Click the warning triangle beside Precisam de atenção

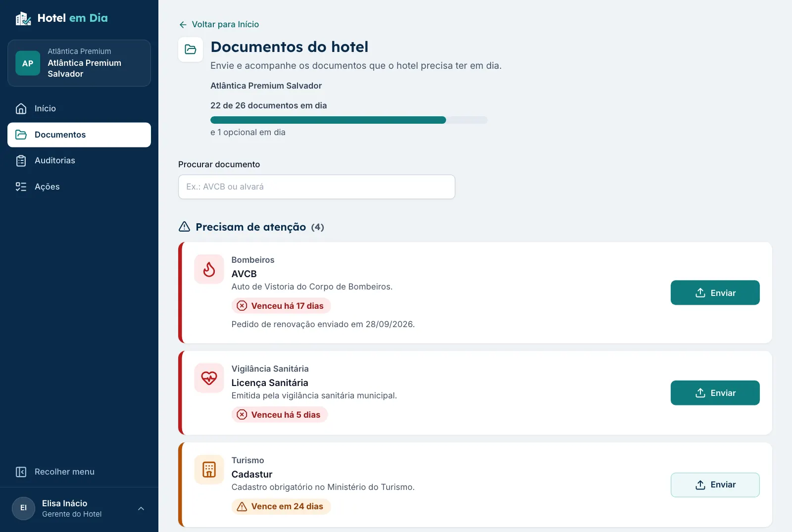[x=184, y=227]
